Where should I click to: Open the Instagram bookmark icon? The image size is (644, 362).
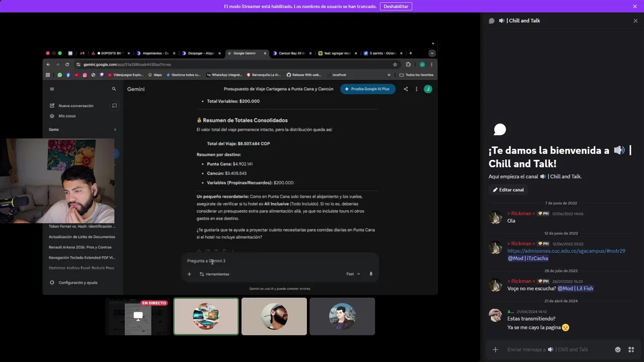pos(85,75)
